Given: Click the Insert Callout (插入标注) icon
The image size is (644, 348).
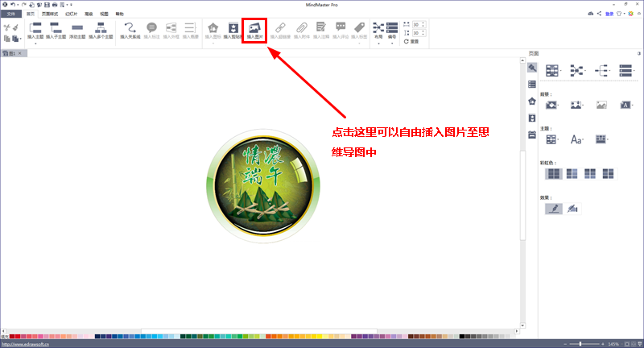Looking at the screenshot, I should [x=151, y=28].
